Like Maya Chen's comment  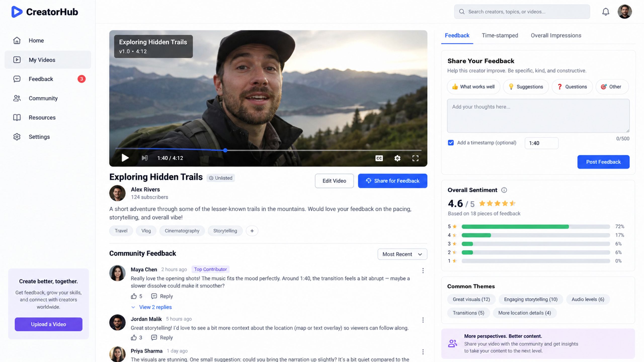pyautogui.click(x=134, y=296)
